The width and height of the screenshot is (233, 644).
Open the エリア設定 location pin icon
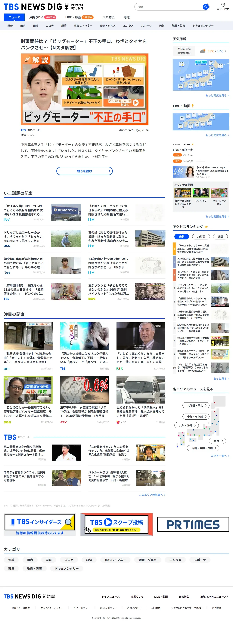223,5
